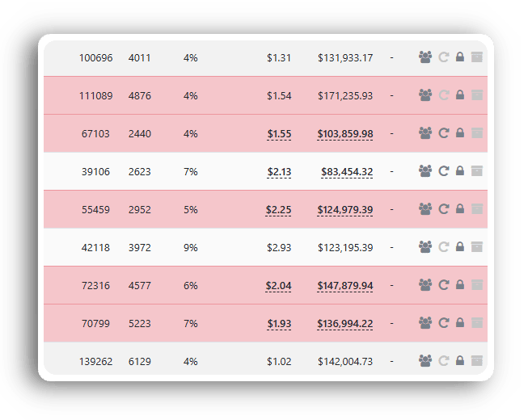
Task: Click the archive icon in the $142,004.73 row
Action: [x=477, y=361]
